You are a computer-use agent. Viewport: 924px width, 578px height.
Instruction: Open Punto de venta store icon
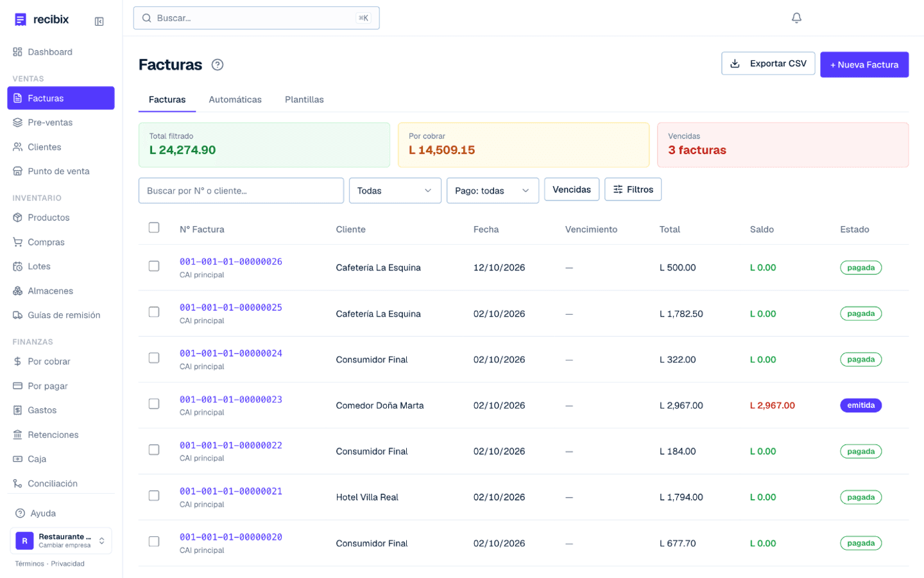tap(17, 171)
